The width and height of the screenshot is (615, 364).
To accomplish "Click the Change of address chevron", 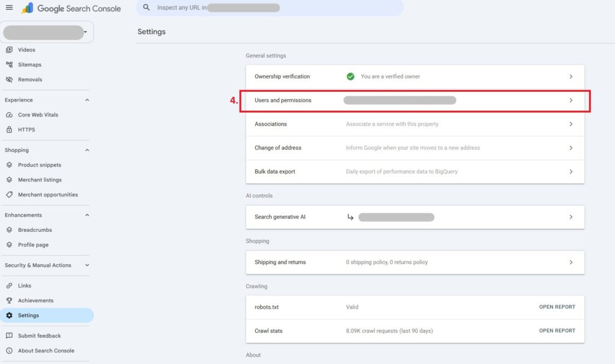I will 571,148.
